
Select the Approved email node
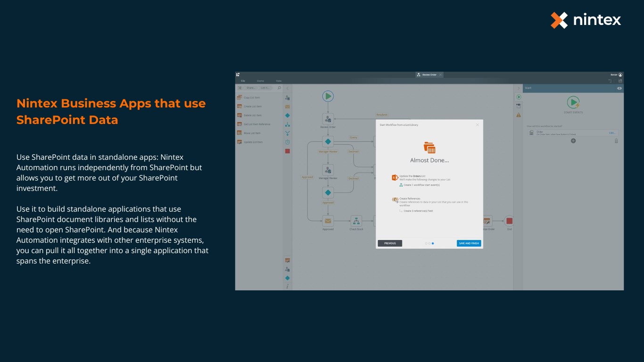328,221
